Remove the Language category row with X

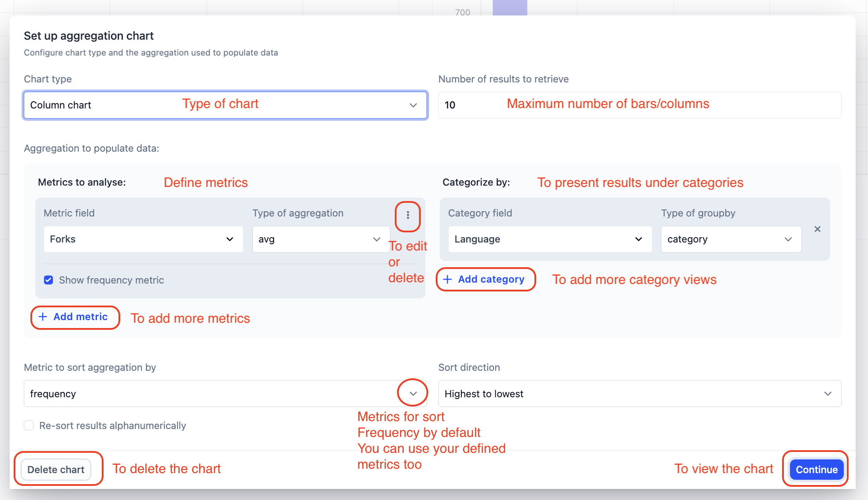tap(817, 229)
